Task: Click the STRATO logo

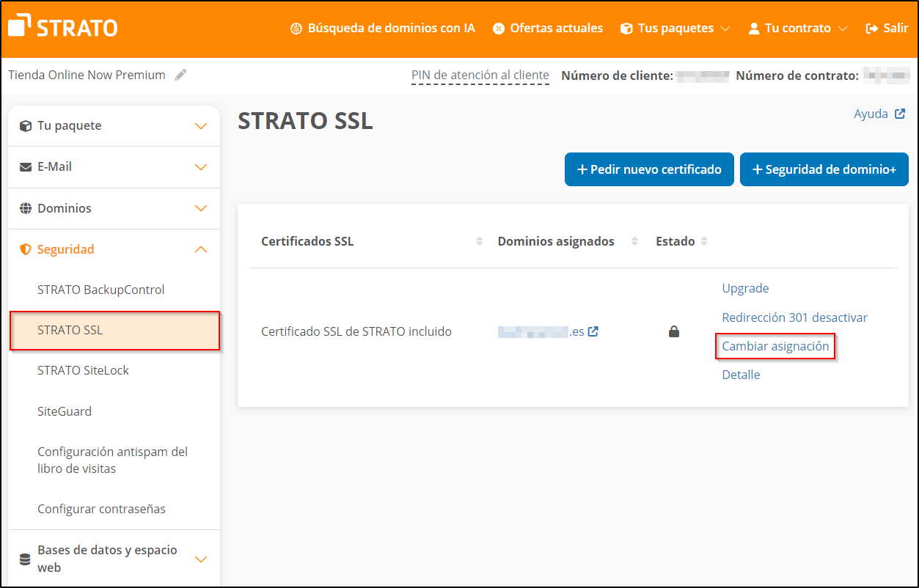Action: point(62,26)
